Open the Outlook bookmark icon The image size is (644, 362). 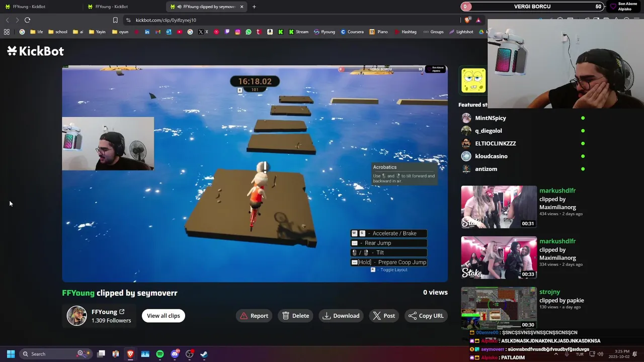pos(169,32)
